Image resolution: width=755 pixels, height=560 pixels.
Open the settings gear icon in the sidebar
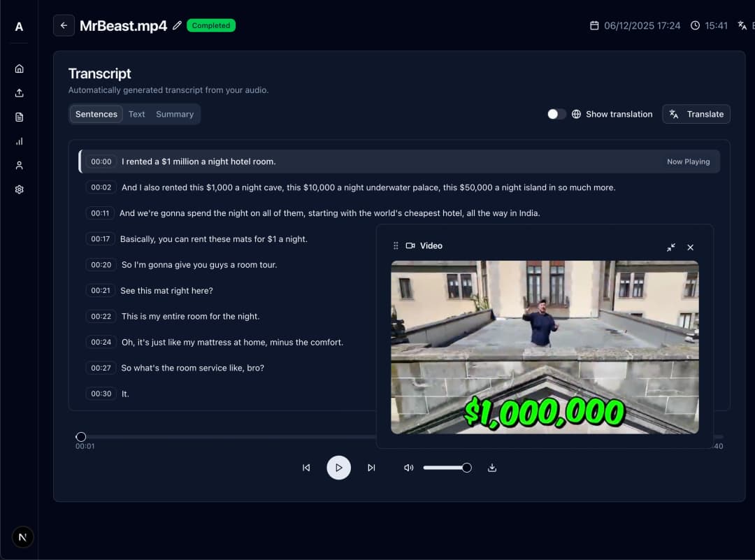click(x=20, y=189)
